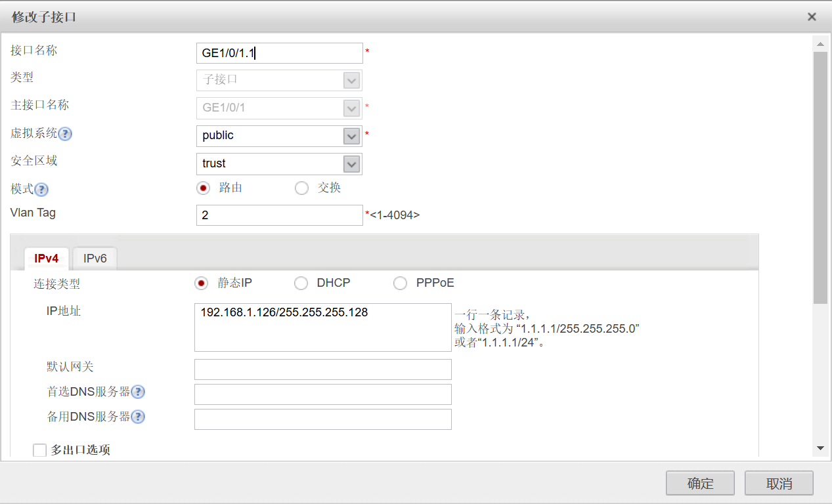Click the 连接类型 label
This screenshot has height=504, width=832.
pos(57,284)
